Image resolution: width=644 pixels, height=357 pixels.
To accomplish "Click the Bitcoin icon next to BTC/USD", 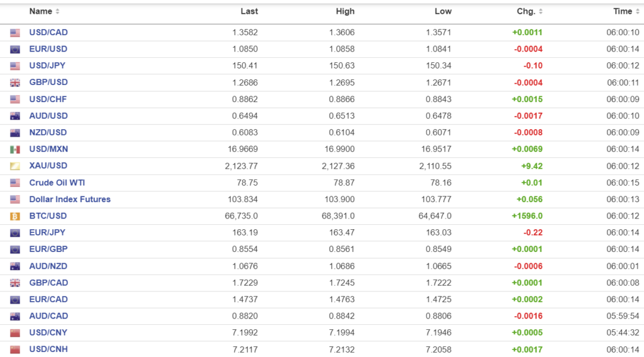I will (15, 216).
